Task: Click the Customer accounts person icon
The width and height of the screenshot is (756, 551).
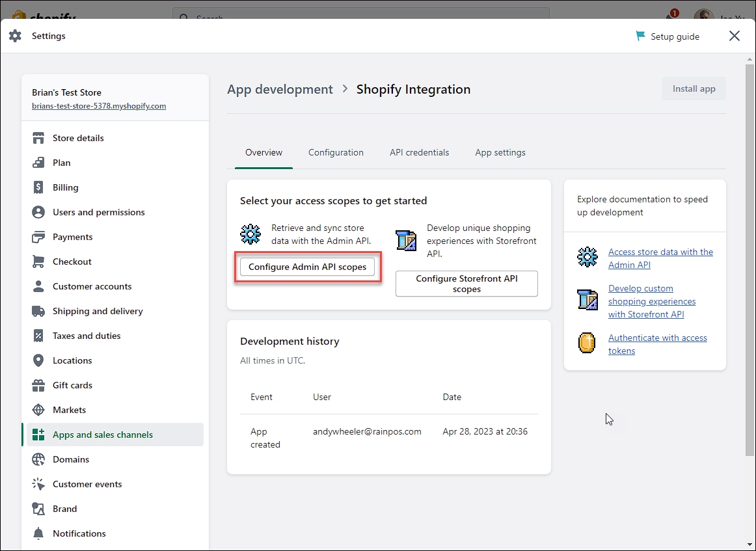Action: click(x=38, y=286)
